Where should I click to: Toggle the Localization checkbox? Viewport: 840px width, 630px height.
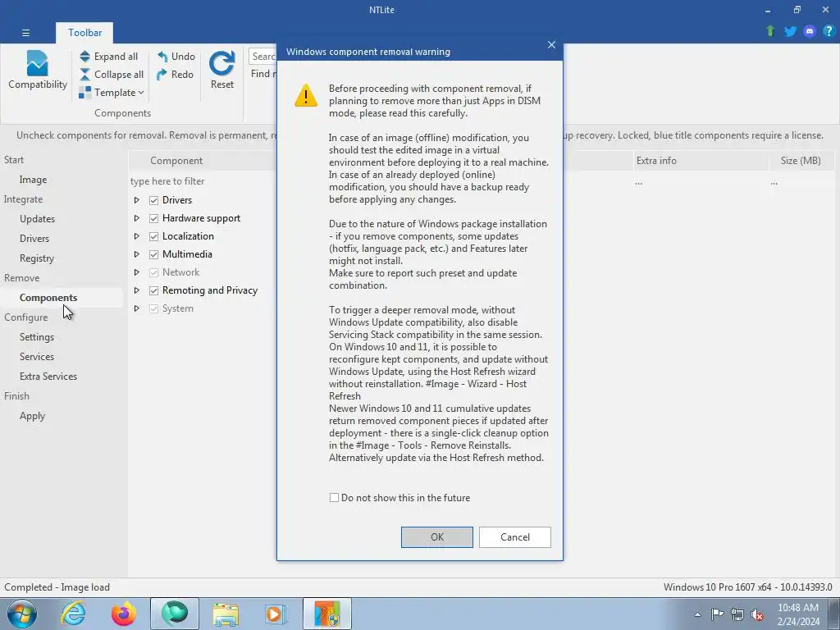point(153,236)
